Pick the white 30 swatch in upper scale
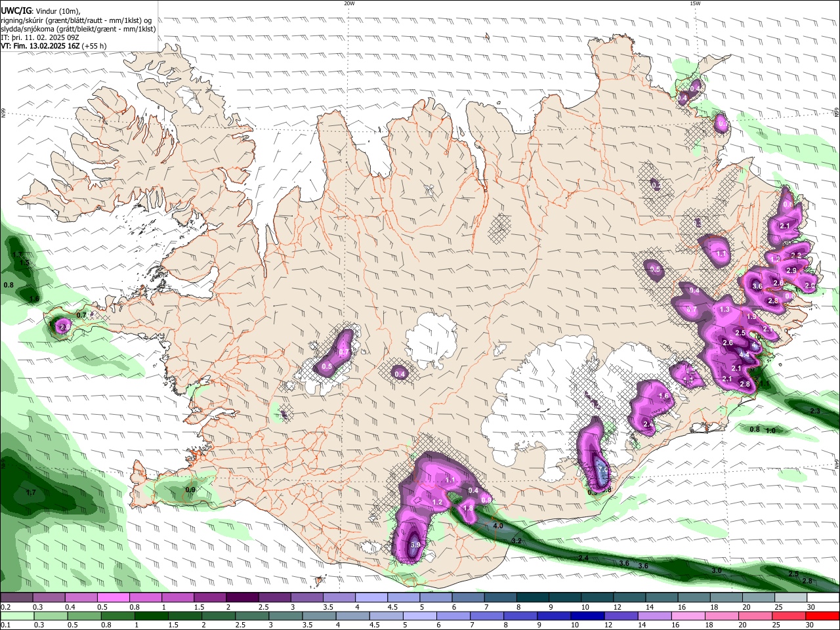This screenshot has width=840, height=630. click(824, 597)
